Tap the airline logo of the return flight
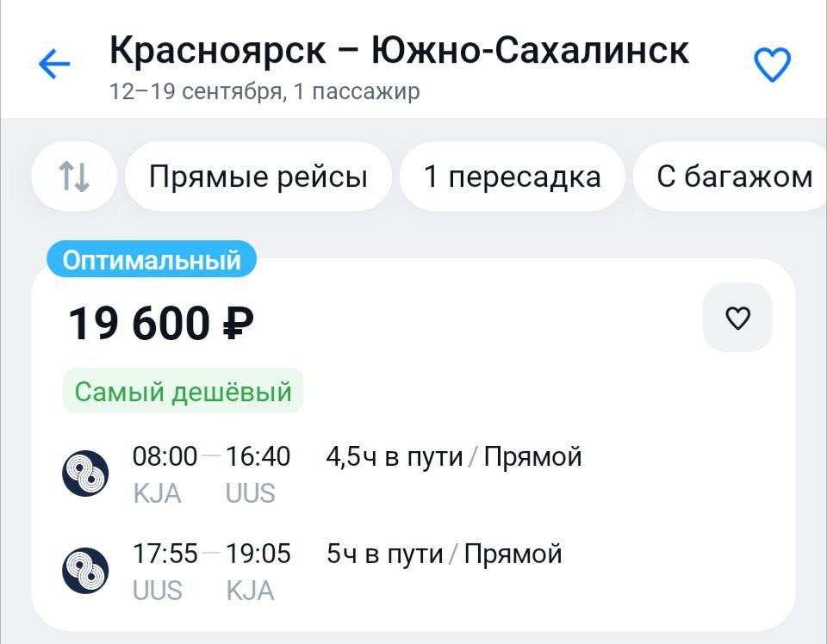Viewport: 827px width, 644px height. click(85, 570)
